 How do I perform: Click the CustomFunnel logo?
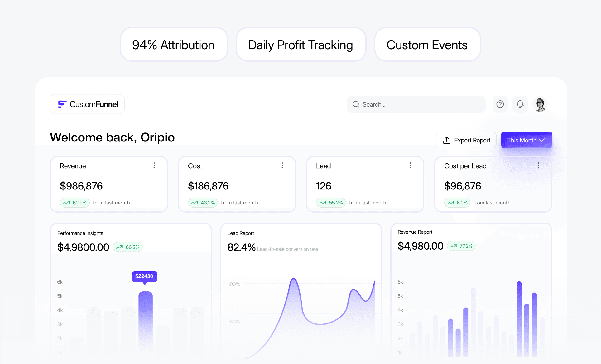point(87,104)
